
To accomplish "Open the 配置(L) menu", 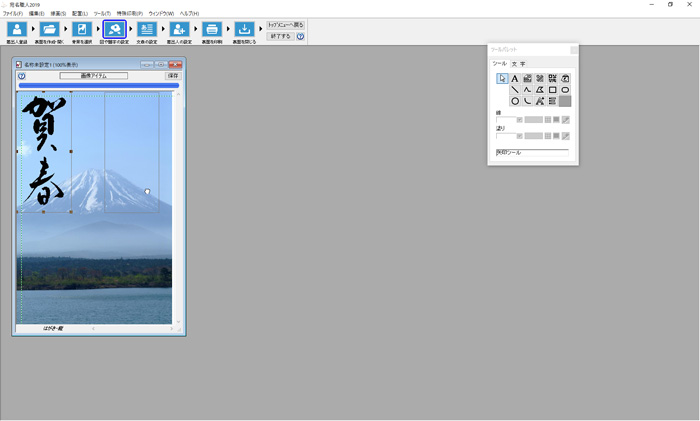I will [x=80, y=14].
